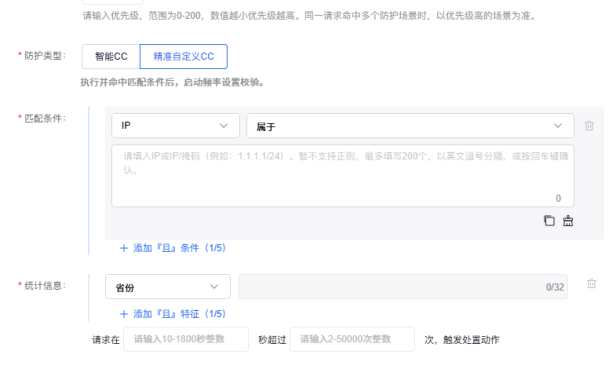The height and width of the screenshot is (380, 616).
Task: Click 添加『且』条件 (1/5) link
Action: click(x=173, y=248)
